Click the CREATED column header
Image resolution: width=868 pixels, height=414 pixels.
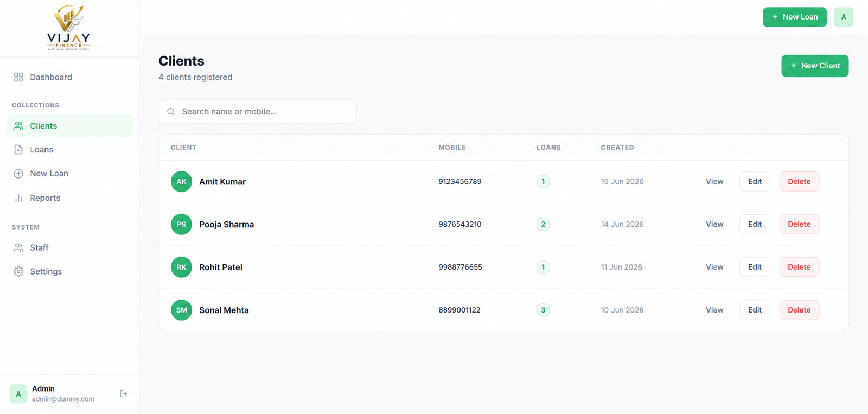(617, 148)
